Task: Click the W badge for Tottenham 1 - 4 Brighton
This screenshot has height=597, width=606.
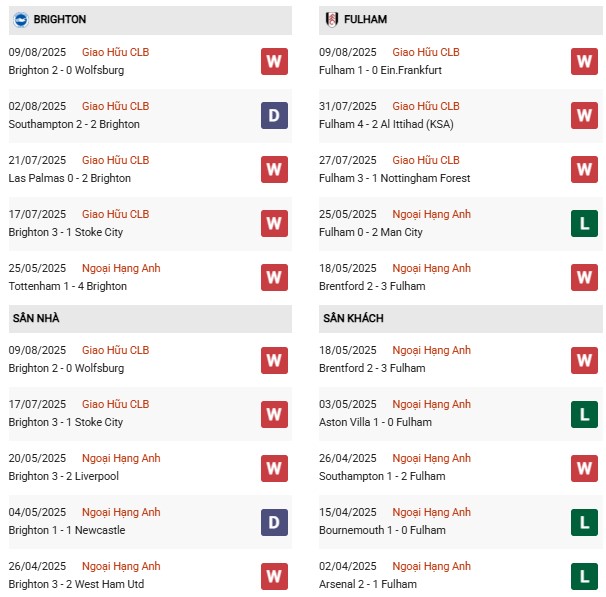Action: (274, 278)
